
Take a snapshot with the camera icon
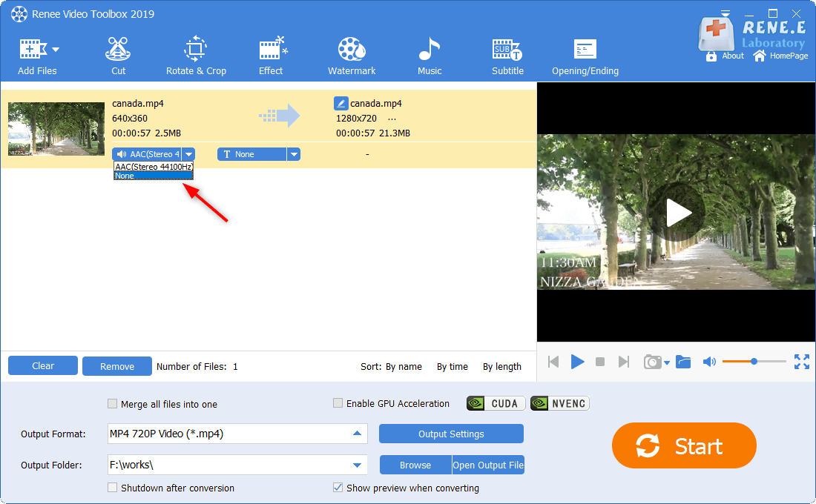point(652,362)
